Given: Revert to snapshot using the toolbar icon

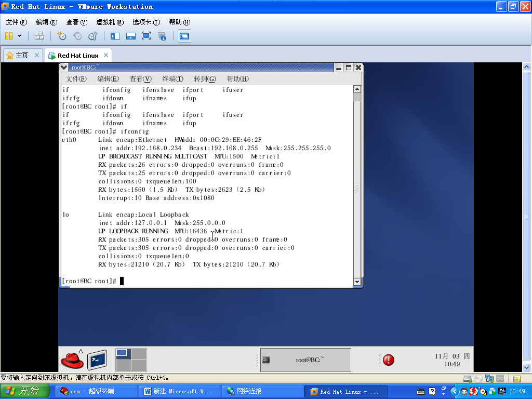Looking at the screenshot, I should coord(77,36).
